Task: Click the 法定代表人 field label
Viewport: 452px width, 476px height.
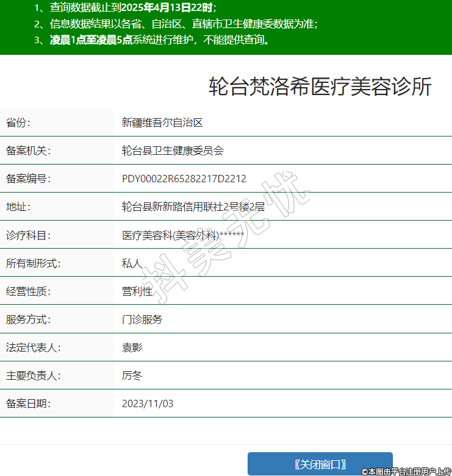Action: [33, 347]
